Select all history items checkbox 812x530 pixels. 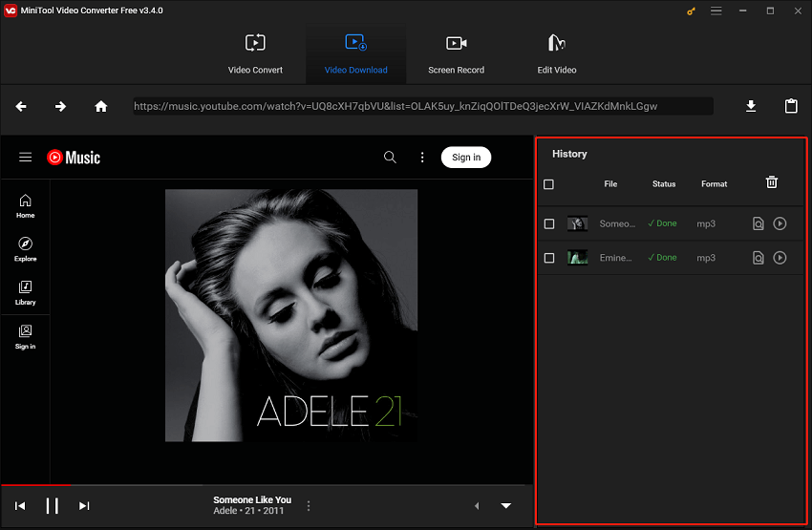549,184
